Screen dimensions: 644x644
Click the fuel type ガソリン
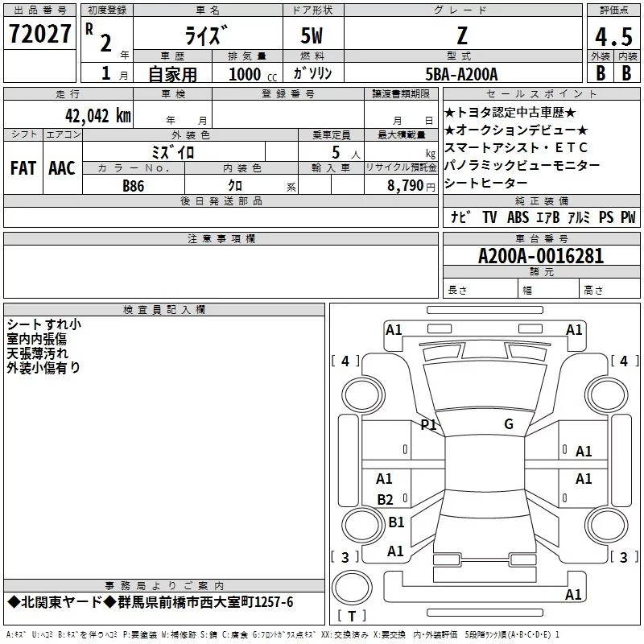[x=313, y=73]
